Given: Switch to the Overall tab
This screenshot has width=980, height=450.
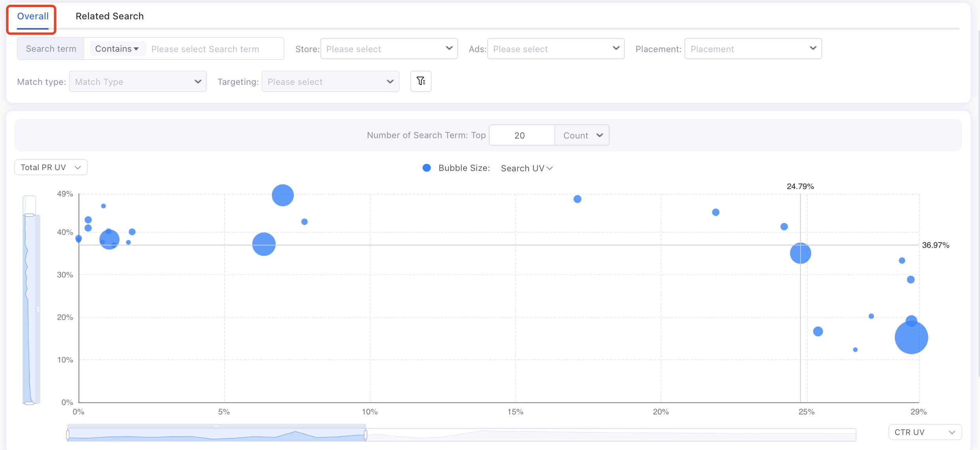Looking at the screenshot, I should click(33, 16).
